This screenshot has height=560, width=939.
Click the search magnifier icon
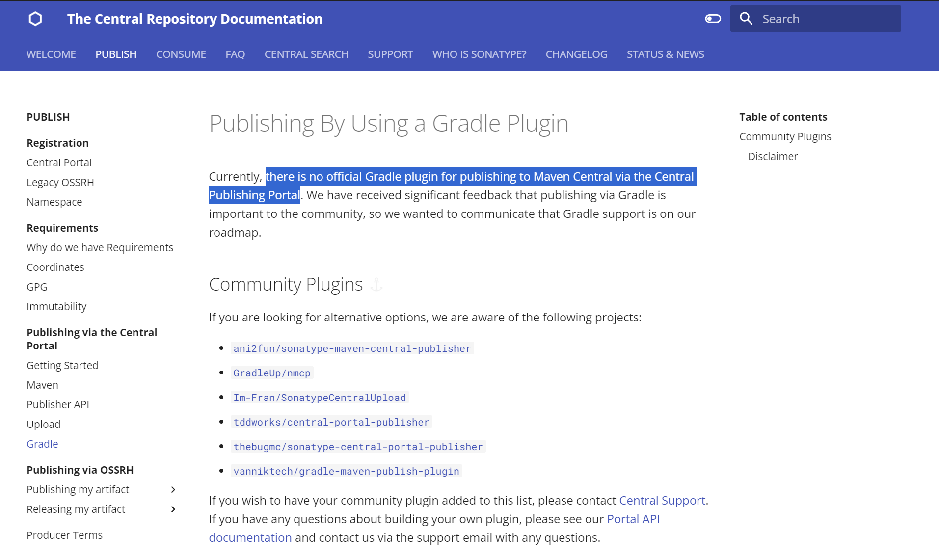coord(746,18)
